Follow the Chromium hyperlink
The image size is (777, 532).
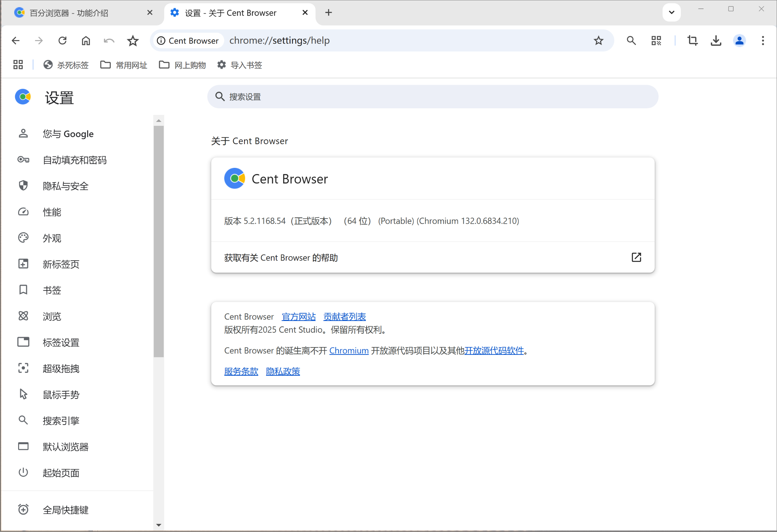tap(349, 351)
